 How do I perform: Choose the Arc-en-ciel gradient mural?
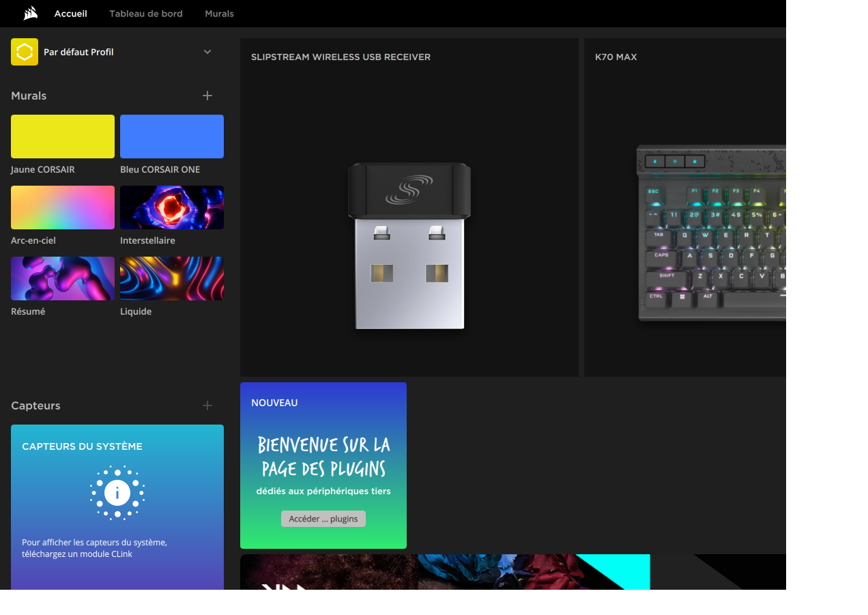[63, 208]
